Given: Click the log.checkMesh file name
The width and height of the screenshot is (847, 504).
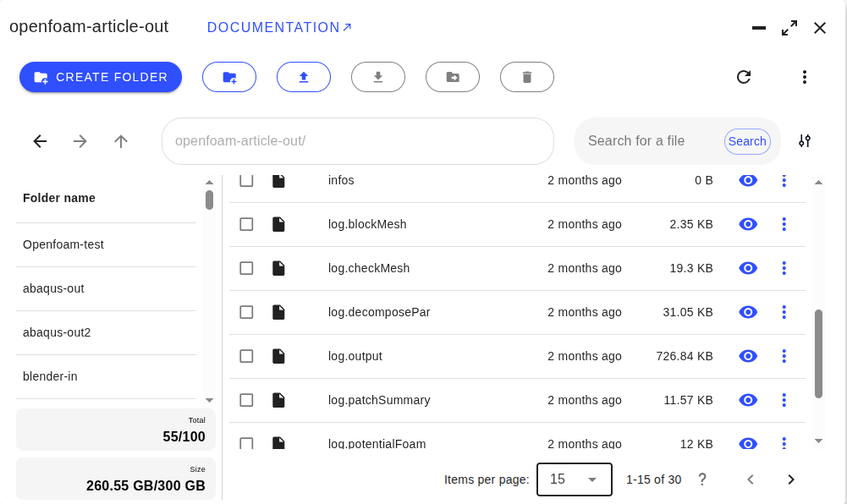Looking at the screenshot, I should [x=369, y=268].
